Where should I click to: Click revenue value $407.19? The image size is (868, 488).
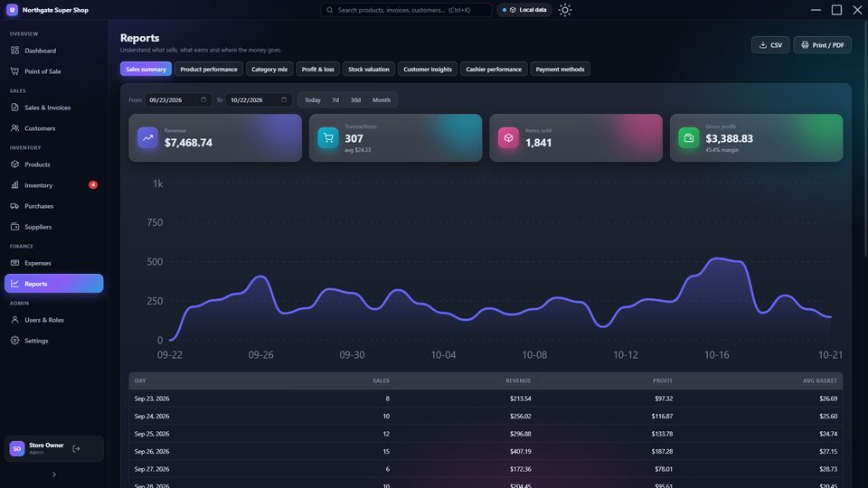point(521,452)
